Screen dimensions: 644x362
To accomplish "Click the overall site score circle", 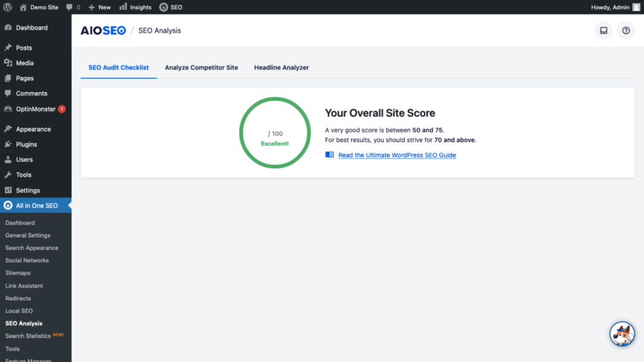I will 275,133.
